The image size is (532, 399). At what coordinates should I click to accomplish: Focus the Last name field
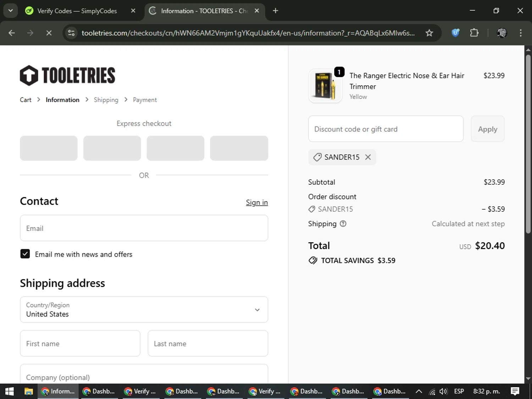pyautogui.click(x=208, y=343)
